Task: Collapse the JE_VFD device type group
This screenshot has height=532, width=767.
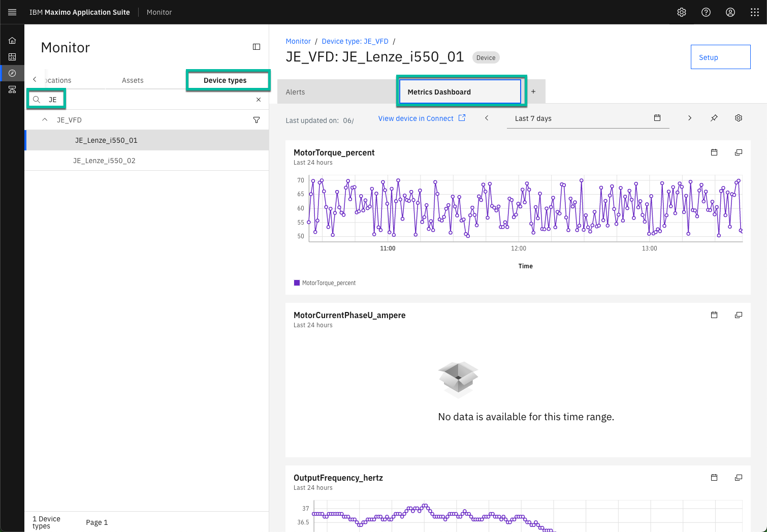Action: pos(45,120)
